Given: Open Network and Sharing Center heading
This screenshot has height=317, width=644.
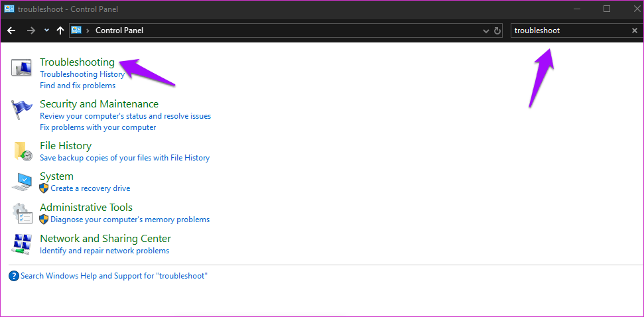Looking at the screenshot, I should click(x=105, y=238).
